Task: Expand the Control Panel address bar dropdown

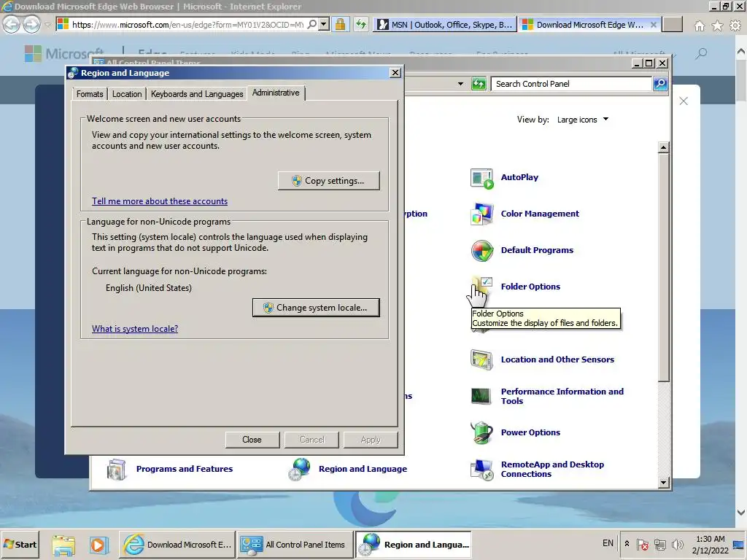Action: (x=460, y=84)
